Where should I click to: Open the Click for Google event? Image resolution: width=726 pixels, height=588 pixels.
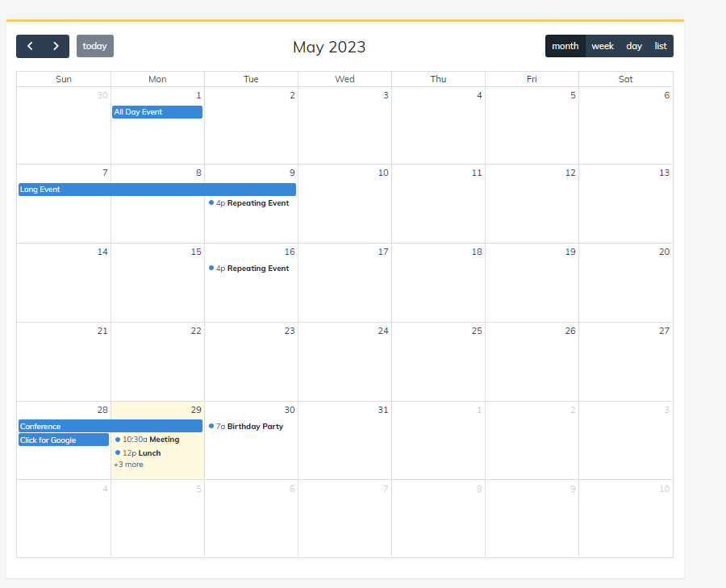(64, 440)
